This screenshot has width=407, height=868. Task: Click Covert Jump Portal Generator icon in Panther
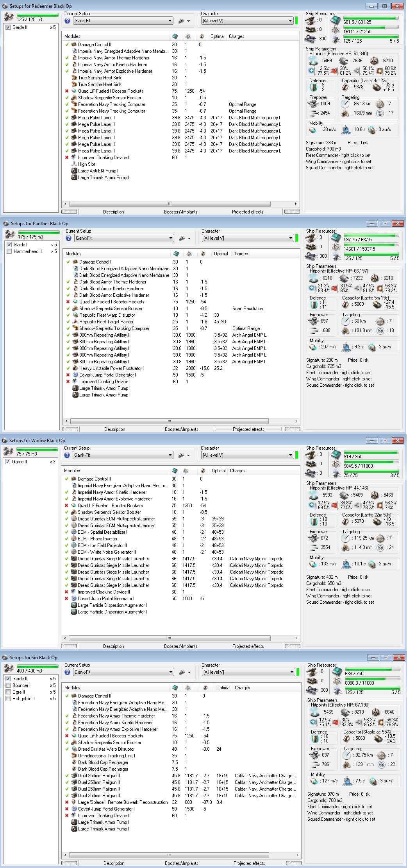coord(75,375)
